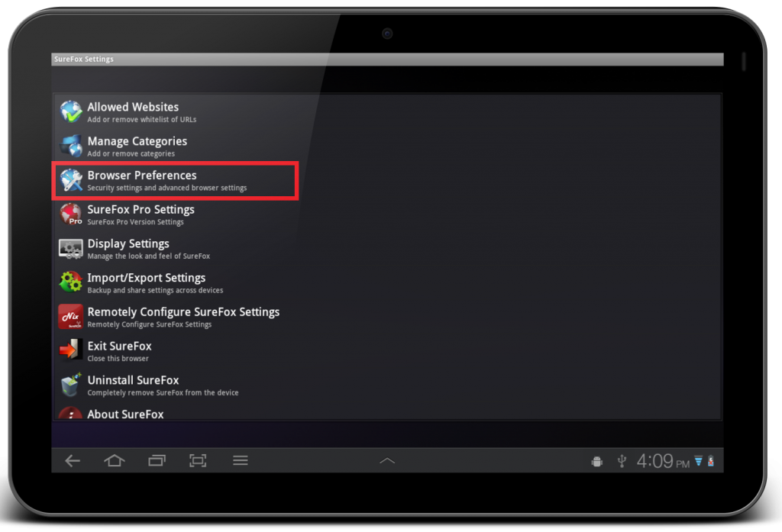
Task: Tap the battery status icon
Action: coord(711,461)
